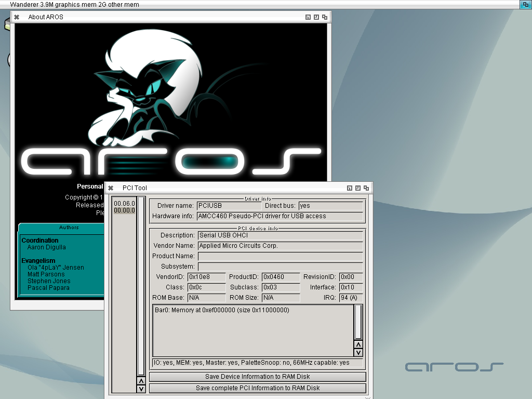Click the empty Subsystem field
The image size is (532, 399).
pos(281,267)
